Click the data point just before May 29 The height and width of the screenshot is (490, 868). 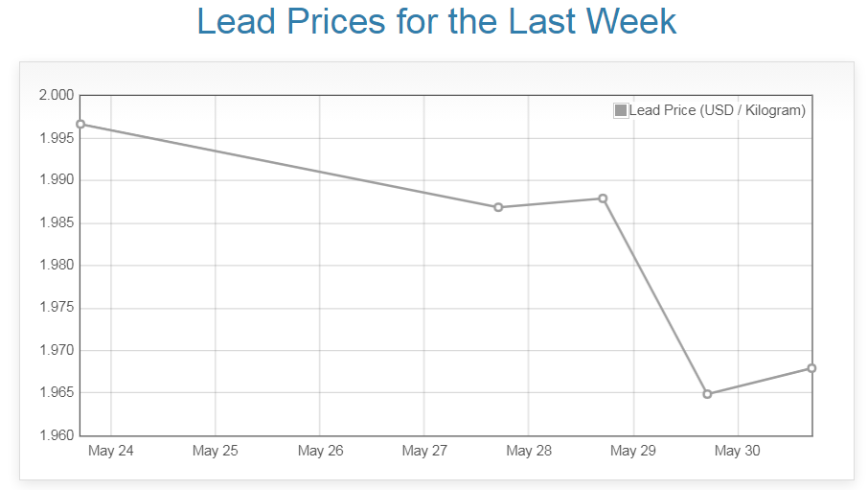[603, 198]
